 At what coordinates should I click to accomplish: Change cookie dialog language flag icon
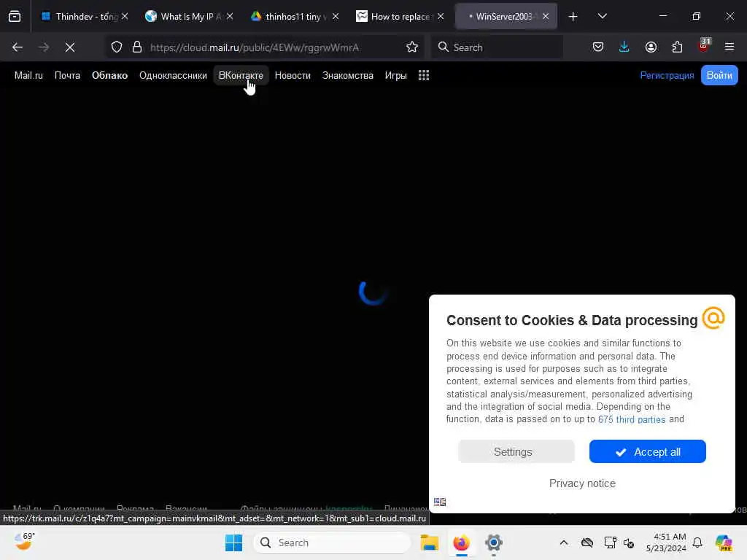440,502
